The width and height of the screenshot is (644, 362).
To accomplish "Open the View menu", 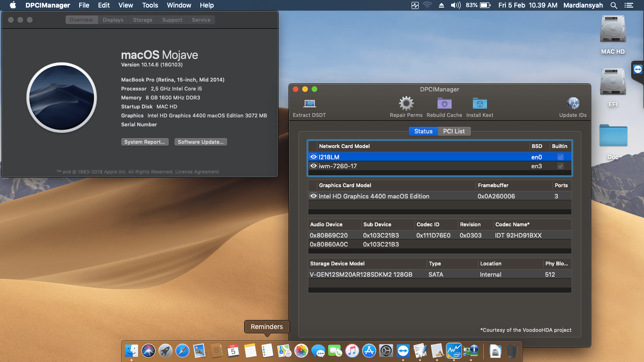I will (x=125, y=5).
